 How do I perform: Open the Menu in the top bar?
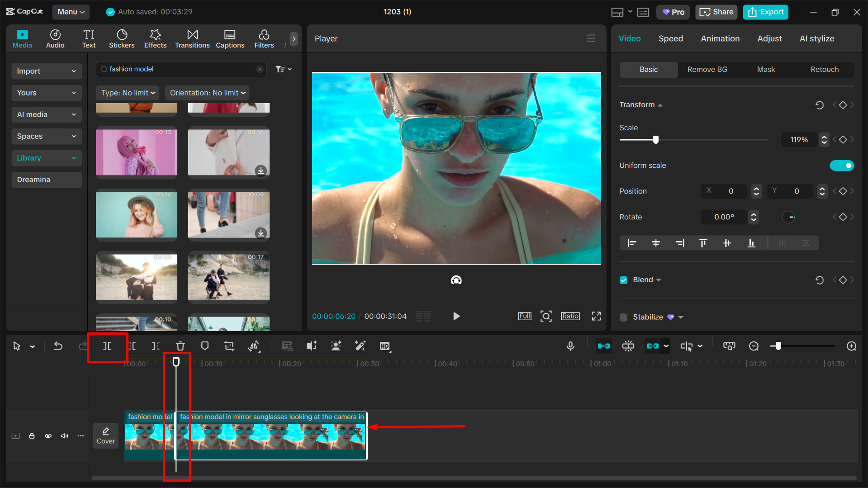pos(71,12)
